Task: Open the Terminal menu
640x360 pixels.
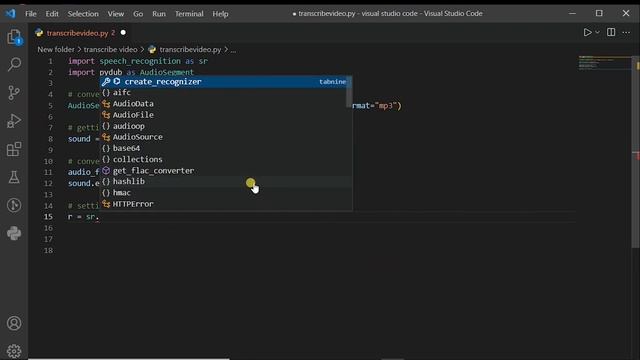Action: pyautogui.click(x=189, y=13)
